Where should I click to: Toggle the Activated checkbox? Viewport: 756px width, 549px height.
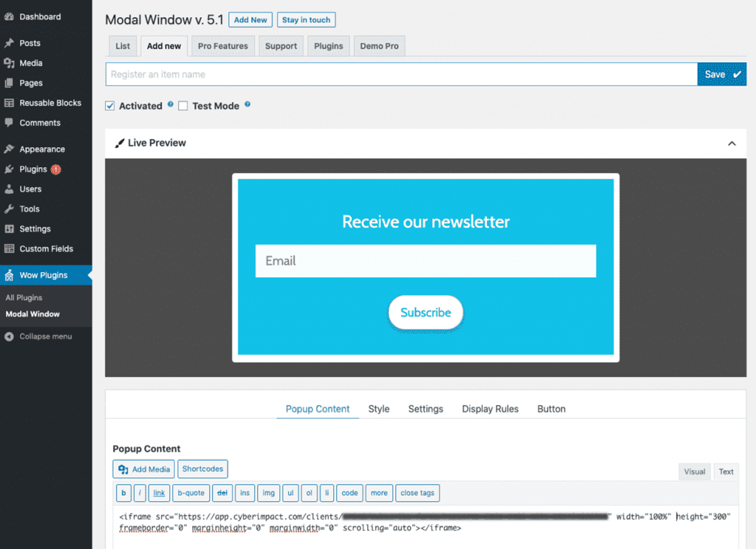tap(110, 106)
